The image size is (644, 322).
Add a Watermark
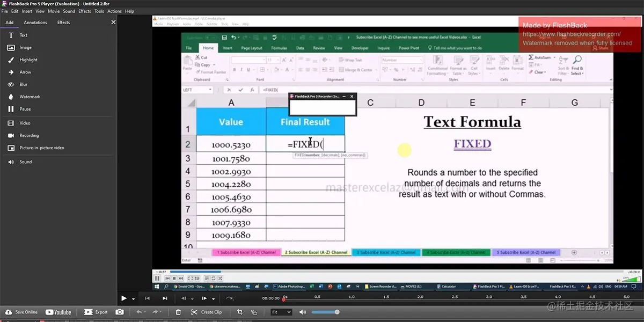[24, 97]
